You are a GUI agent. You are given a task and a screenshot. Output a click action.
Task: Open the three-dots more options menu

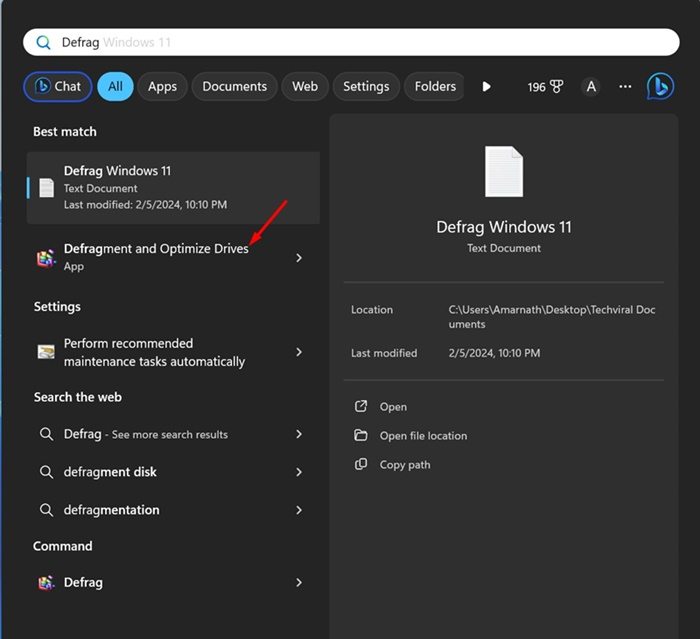click(625, 86)
